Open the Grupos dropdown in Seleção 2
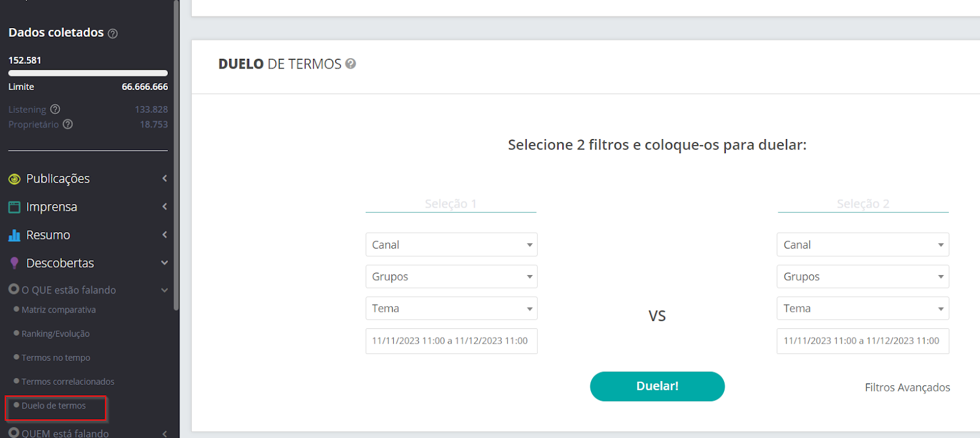The image size is (980, 438). click(x=863, y=276)
